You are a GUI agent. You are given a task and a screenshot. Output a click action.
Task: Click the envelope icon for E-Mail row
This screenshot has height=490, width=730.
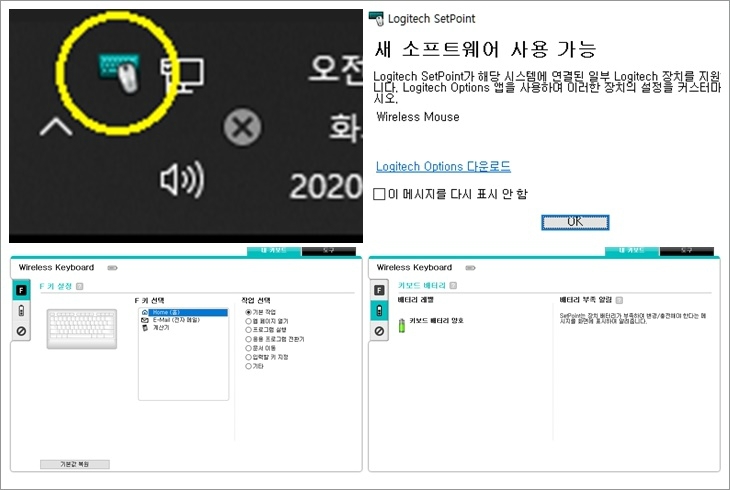point(145,320)
